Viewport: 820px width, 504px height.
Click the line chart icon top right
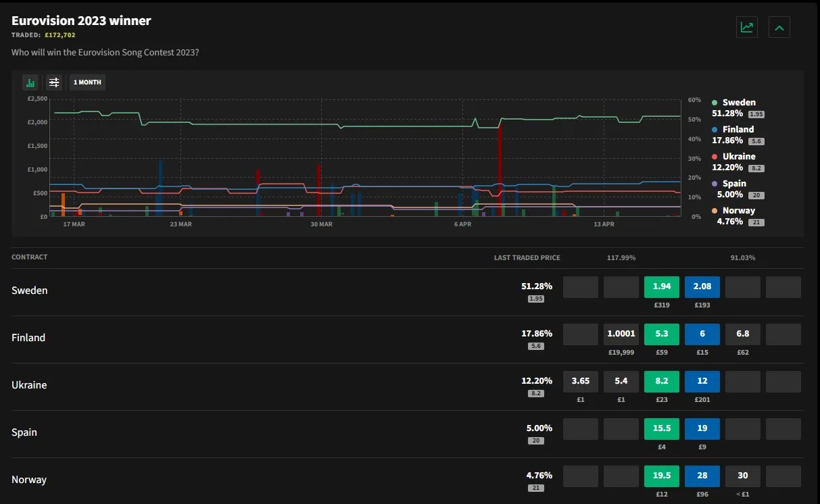746,28
